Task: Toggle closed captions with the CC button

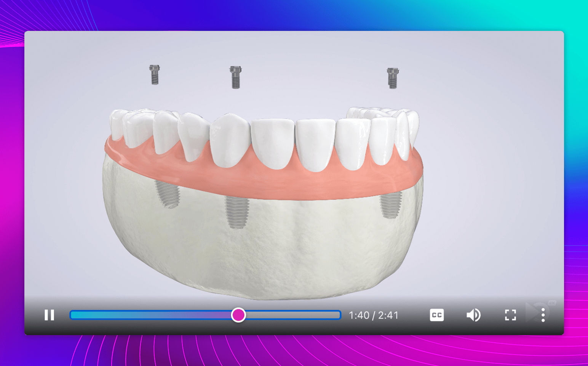Action: coord(437,315)
